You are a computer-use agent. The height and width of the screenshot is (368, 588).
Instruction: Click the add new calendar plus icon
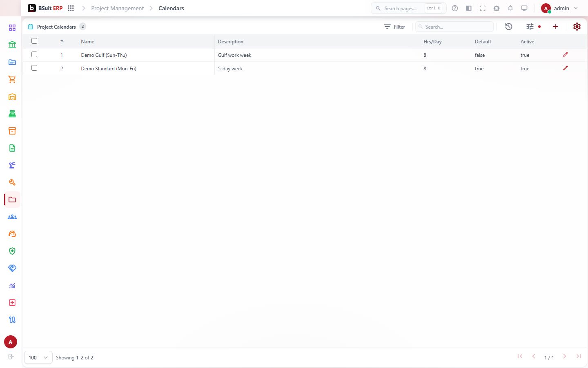tap(555, 27)
